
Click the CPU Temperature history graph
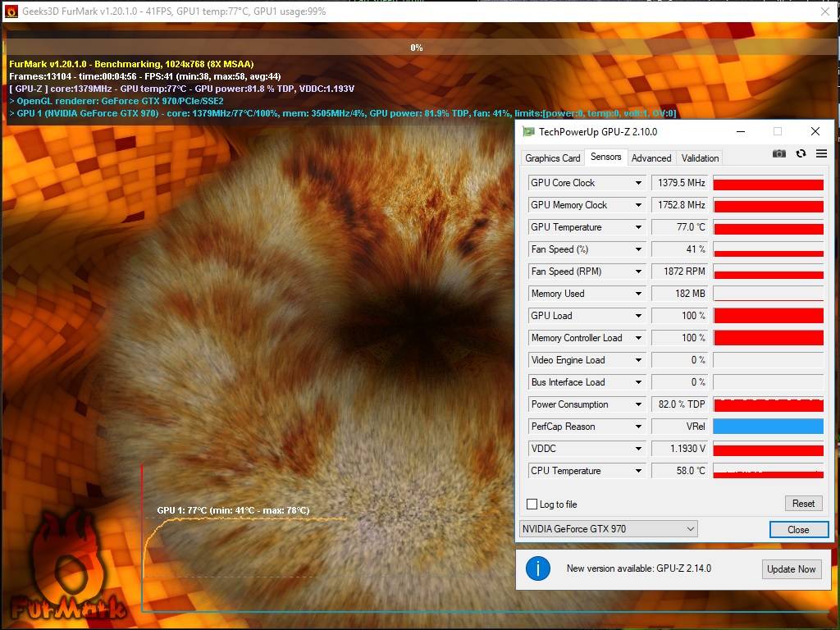pyautogui.click(x=768, y=471)
